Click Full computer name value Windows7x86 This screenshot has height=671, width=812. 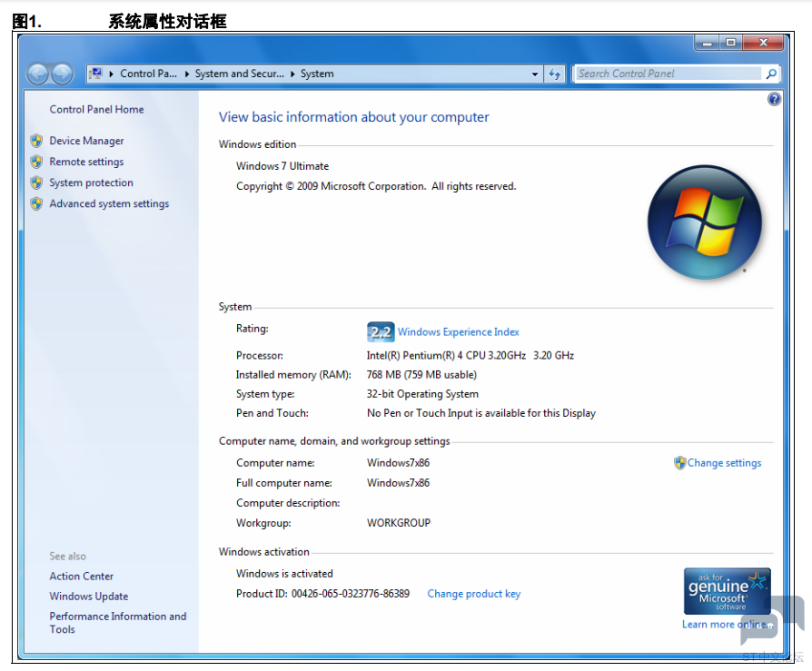pyautogui.click(x=398, y=483)
